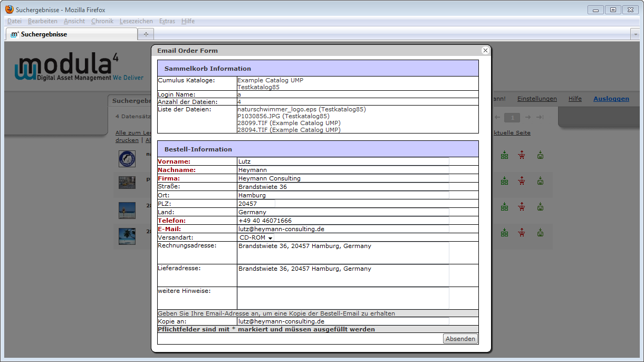The height and width of the screenshot is (362, 644).
Task: Click Testkatalog85 under Cumulus Kataloge
Action: point(258,87)
